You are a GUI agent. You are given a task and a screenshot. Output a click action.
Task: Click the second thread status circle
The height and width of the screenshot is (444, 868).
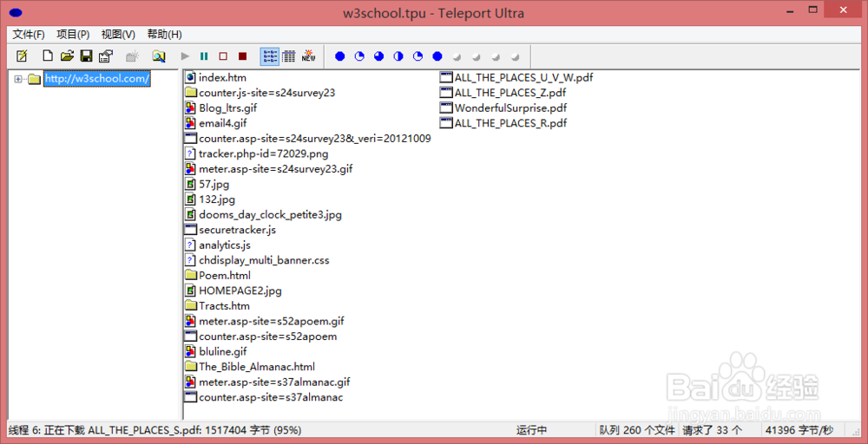coord(359,55)
